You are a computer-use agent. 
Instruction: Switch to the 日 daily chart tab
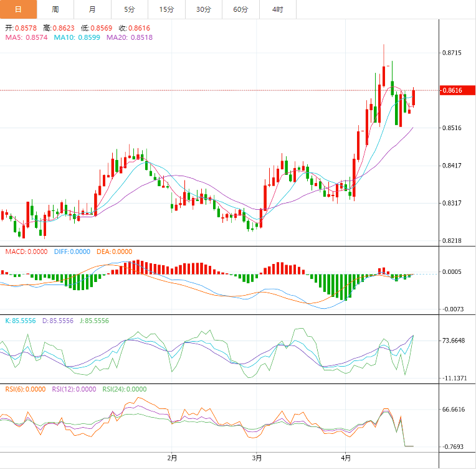click(x=18, y=9)
